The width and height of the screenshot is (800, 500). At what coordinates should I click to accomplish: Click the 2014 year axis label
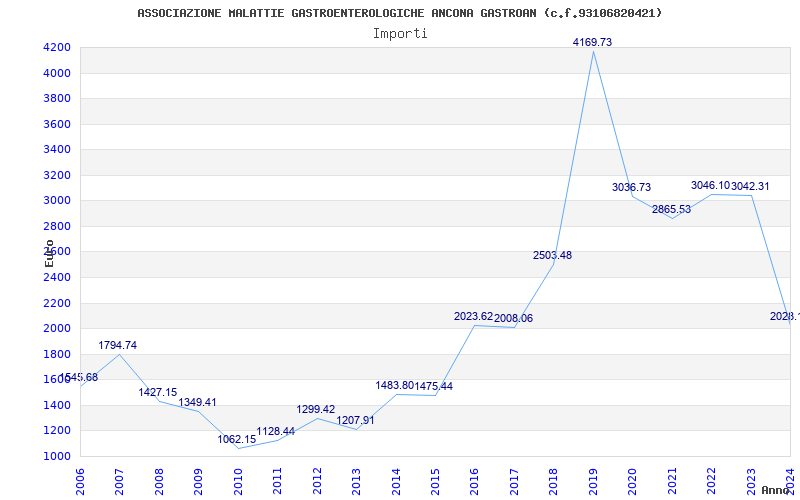(396, 482)
